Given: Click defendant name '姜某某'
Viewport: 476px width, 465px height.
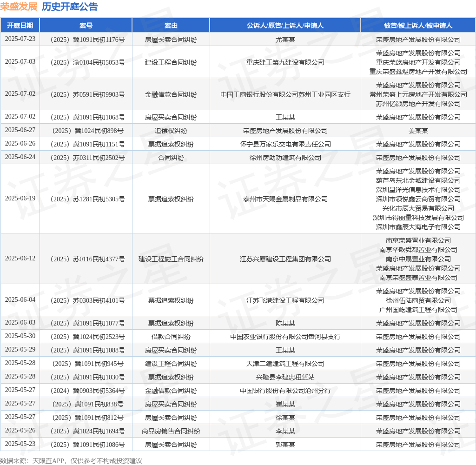Looking at the screenshot, I should (x=418, y=131).
